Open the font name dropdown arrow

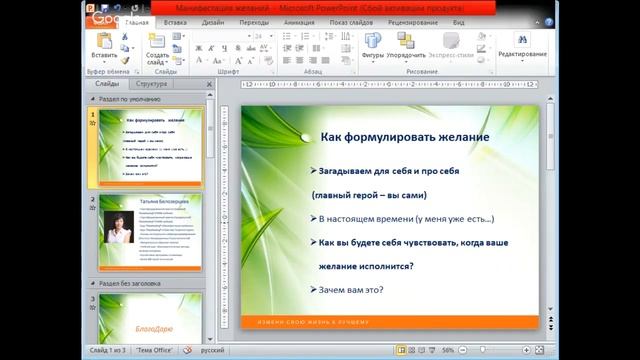pyautogui.click(x=249, y=36)
